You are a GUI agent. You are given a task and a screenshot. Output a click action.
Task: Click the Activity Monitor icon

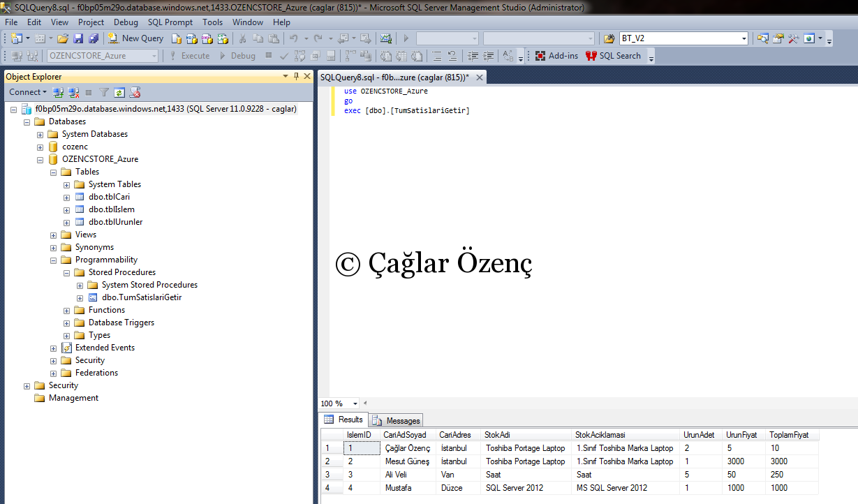[x=385, y=38]
